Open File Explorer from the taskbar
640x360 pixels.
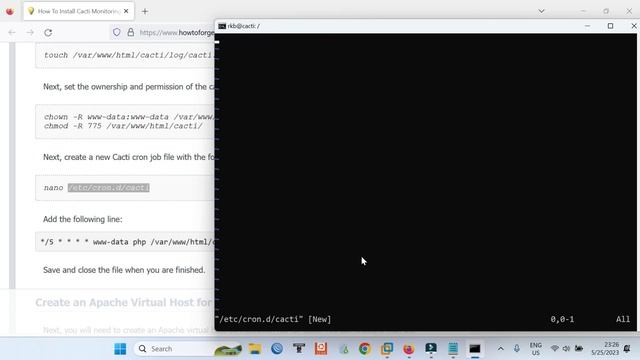pyautogui.click(x=255, y=349)
